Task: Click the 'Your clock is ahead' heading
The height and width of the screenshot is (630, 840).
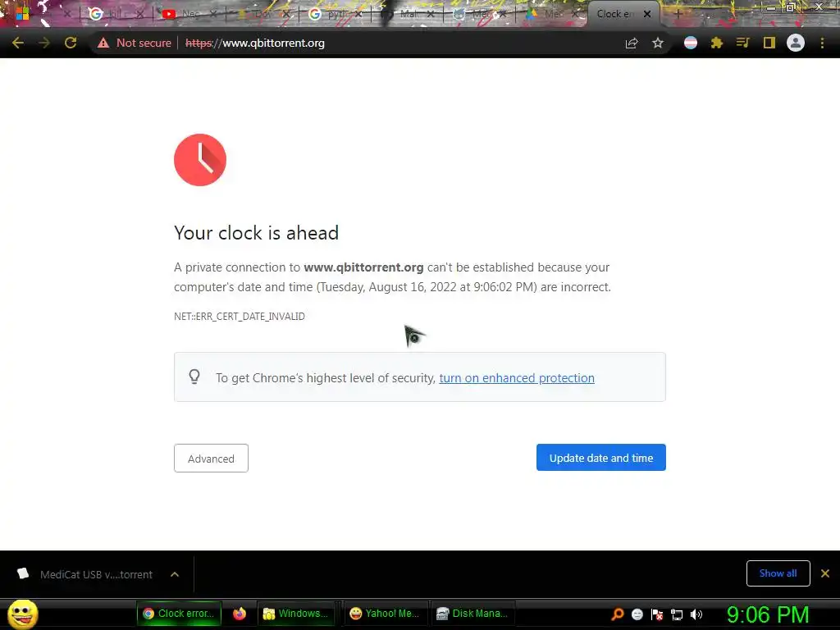Action: [x=256, y=232]
